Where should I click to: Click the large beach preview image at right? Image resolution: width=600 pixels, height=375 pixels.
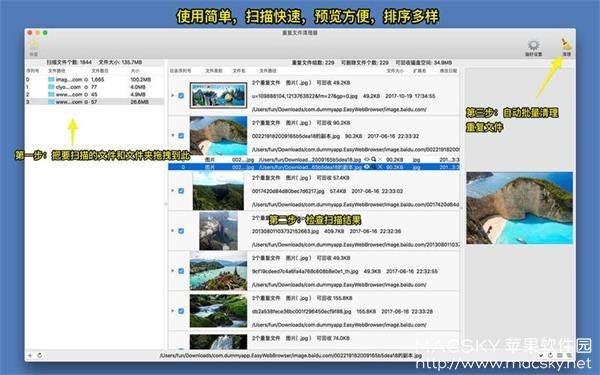pos(519,208)
